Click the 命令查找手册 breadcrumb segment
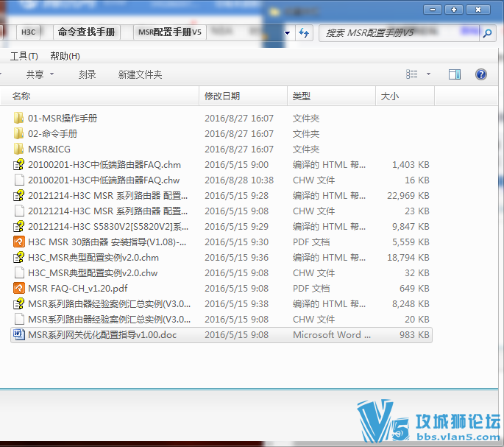Screen dimensions: 504x447 coord(87,32)
